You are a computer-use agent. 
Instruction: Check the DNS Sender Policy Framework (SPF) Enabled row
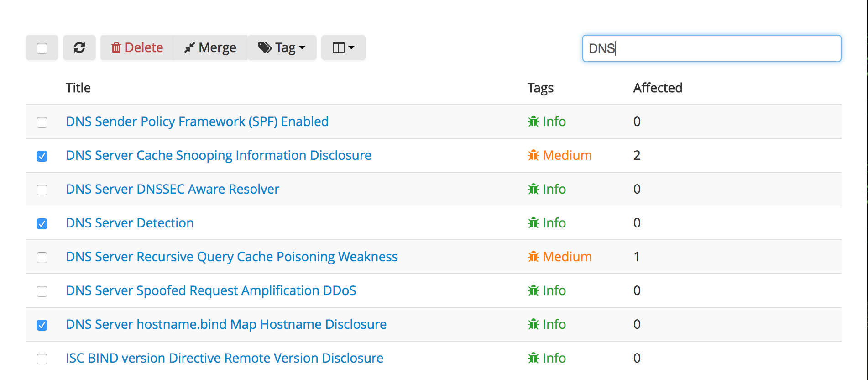42,122
